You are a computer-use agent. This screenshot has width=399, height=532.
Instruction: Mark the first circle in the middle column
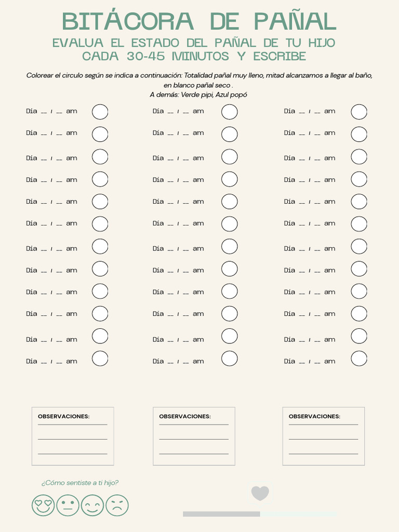229,112
